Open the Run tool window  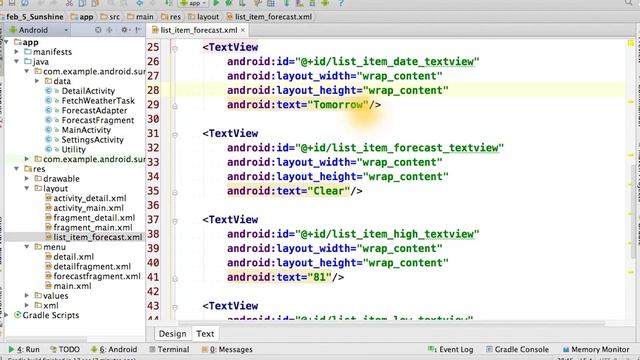point(24,349)
